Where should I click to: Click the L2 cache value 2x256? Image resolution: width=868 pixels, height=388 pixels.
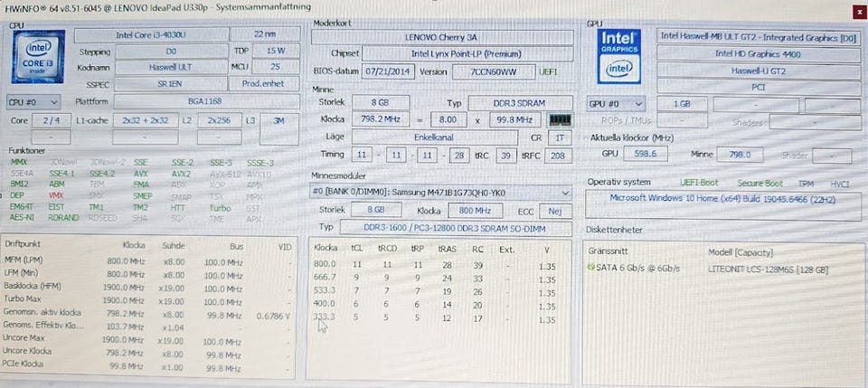[219, 120]
